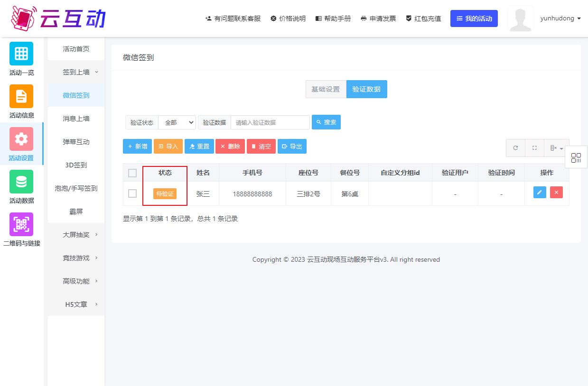Screen dimensions: 588x386
Task: Open the column visibility dropdown
Action: click(556, 148)
